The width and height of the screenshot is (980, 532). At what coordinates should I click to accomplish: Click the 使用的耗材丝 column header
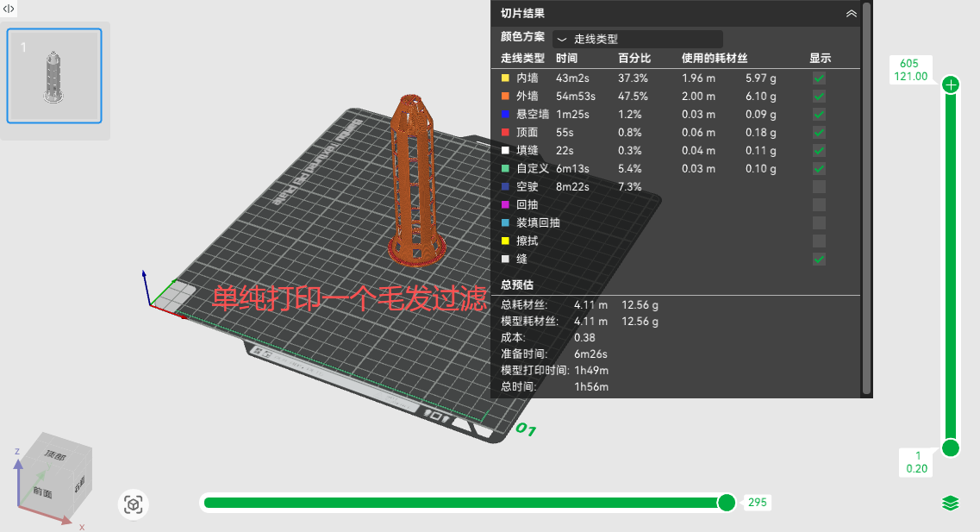tap(715, 58)
